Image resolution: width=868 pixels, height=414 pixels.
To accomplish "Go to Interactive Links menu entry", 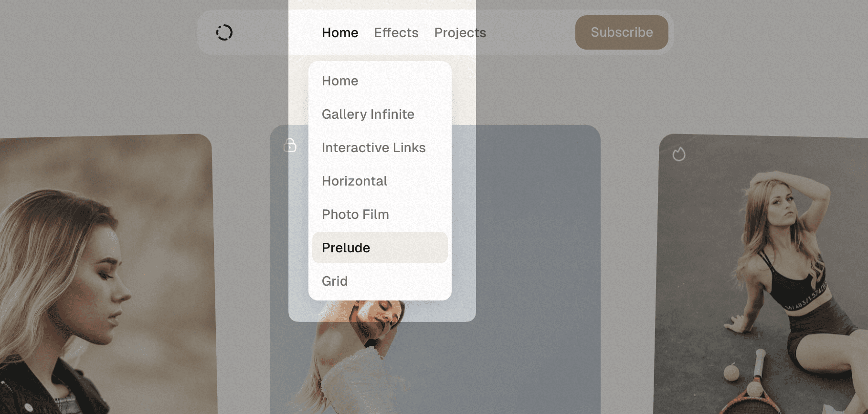I will click(x=373, y=148).
